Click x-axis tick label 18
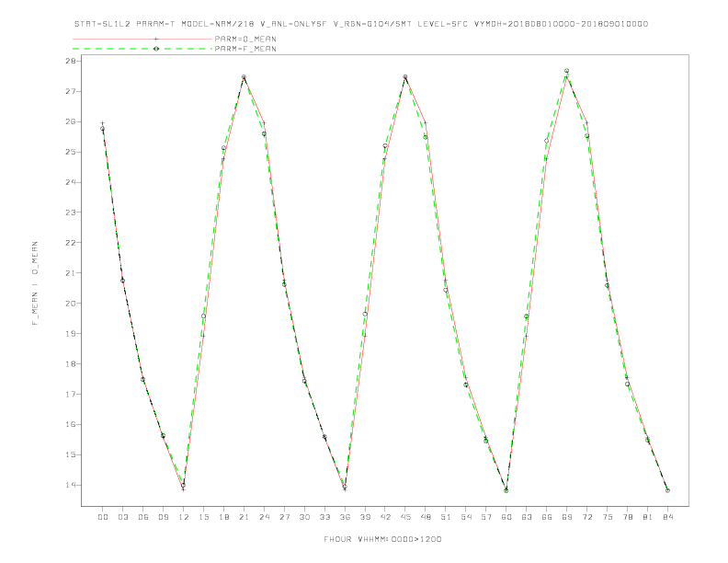The image size is (728, 563). tap(223, 517)
